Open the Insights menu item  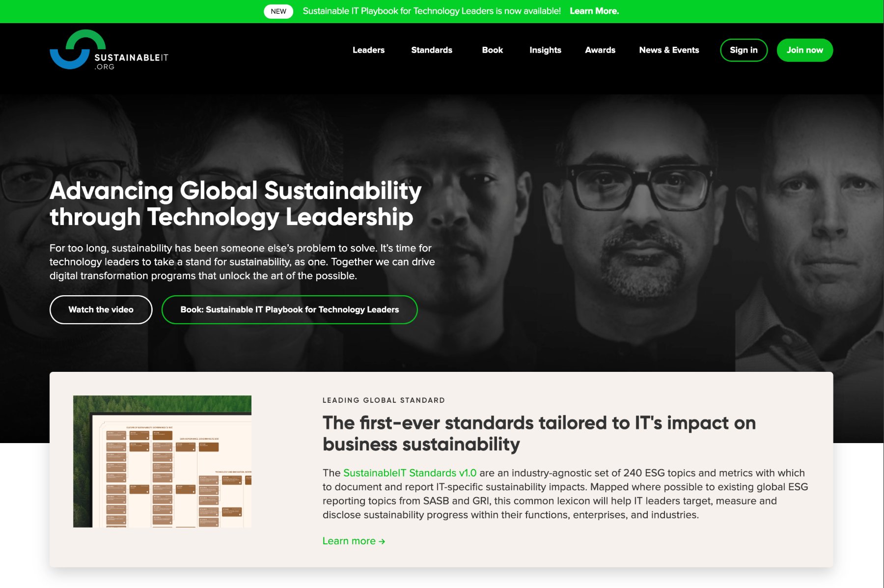(x=545, y=50)
